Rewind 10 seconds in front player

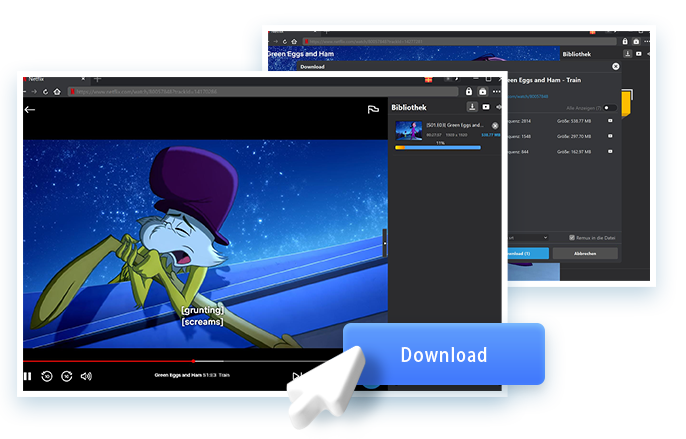point(47,376)
